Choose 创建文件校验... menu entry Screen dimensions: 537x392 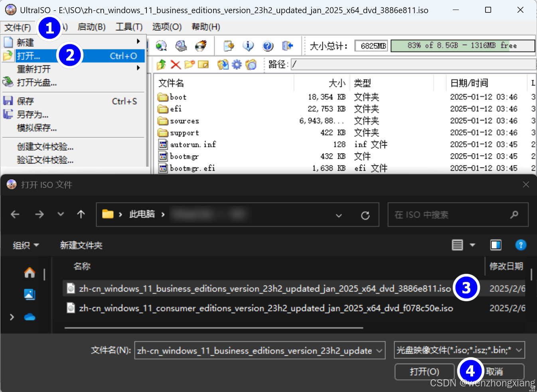pyautogui.click(x=73, y=147)
